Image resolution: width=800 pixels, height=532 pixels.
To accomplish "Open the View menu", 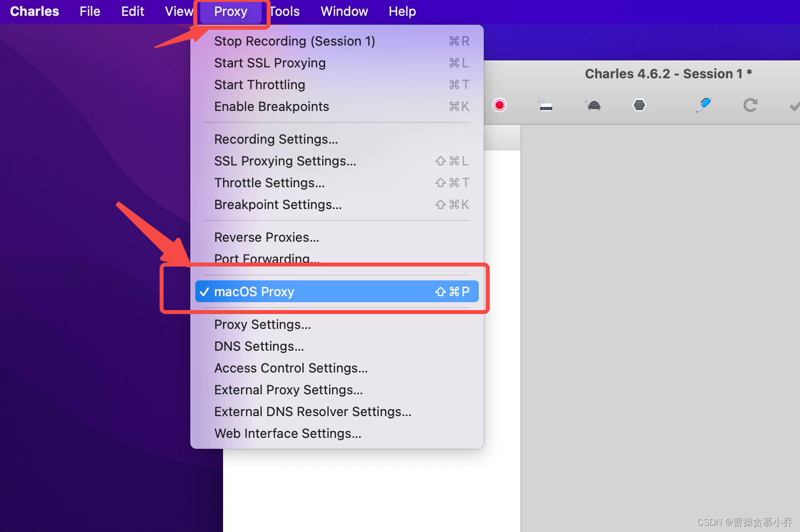I will [x=178, y=11].
